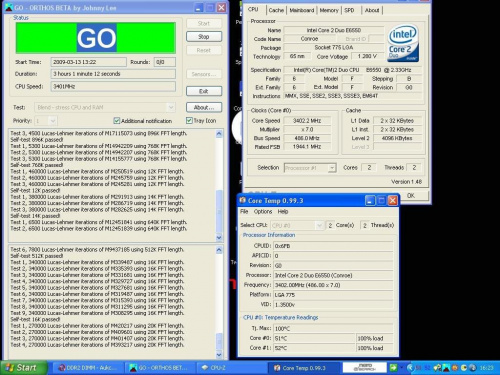Toggle the Tray Icon checkbox

[x=189, y=120]
